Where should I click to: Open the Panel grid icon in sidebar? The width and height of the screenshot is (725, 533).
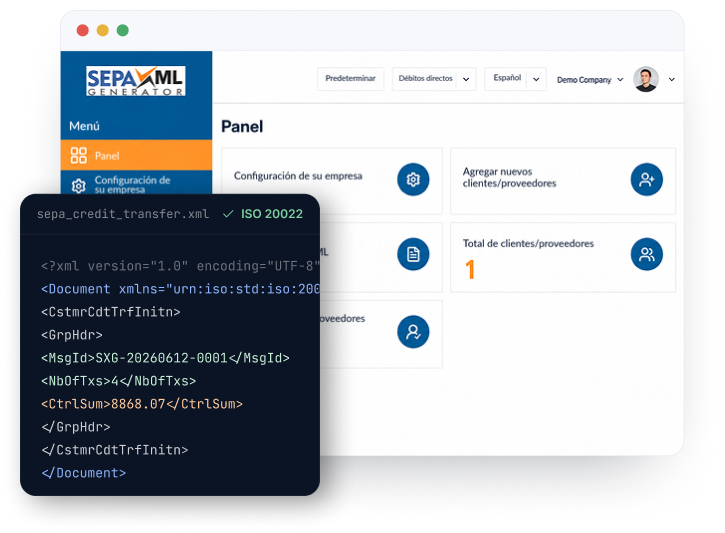click(79, 155)
